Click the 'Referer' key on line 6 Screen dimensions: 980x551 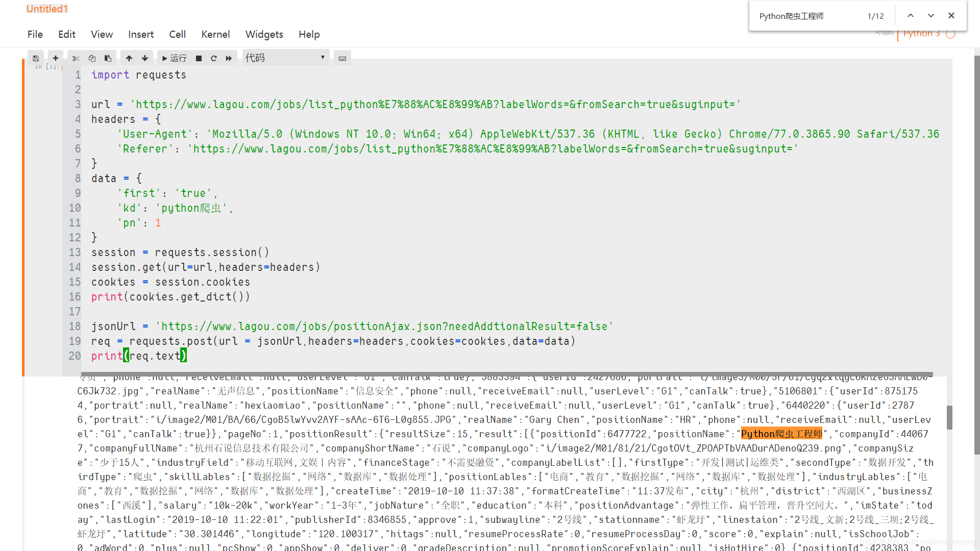pyautogui.click(x=145, y=149)
